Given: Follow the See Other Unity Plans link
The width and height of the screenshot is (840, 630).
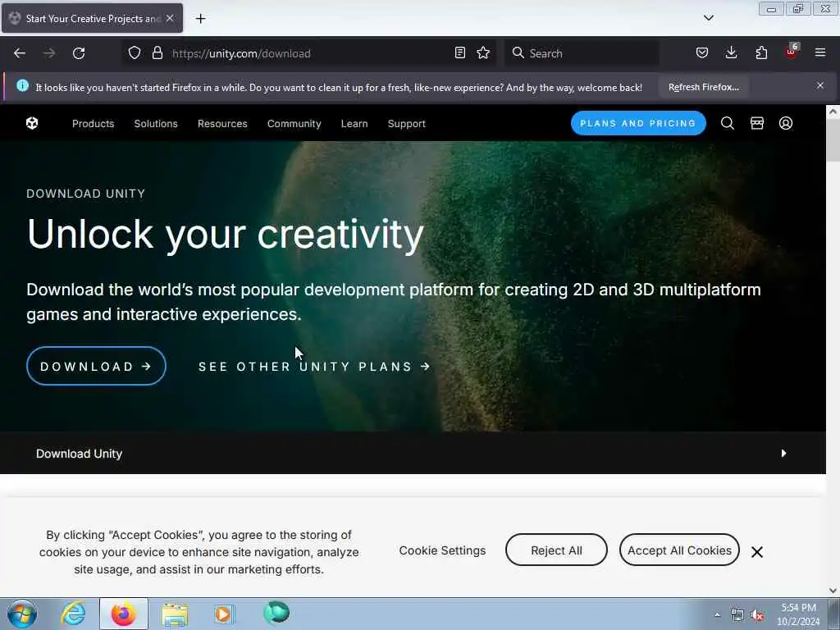Looking at the screenshot, I should (314, 367).
